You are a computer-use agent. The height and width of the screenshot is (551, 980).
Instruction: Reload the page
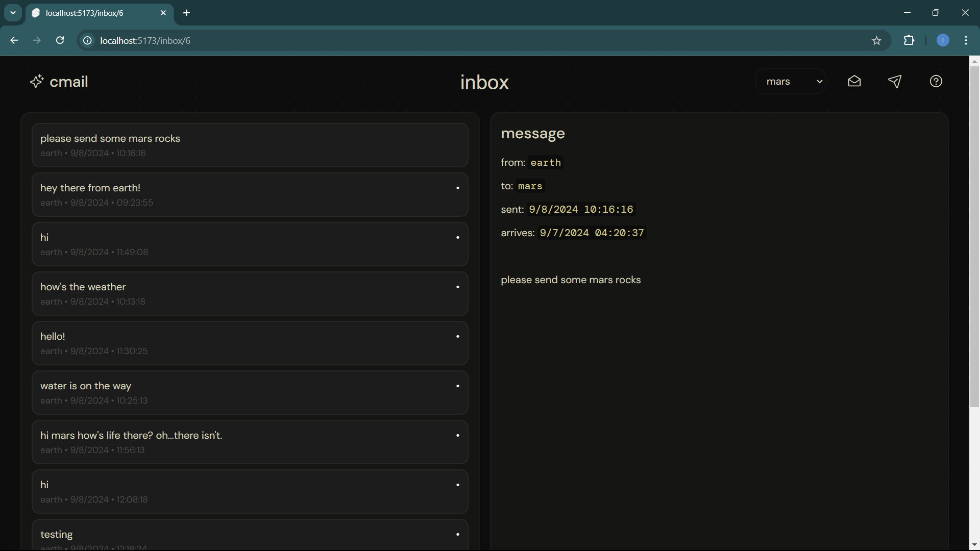[x=60, y=40]
